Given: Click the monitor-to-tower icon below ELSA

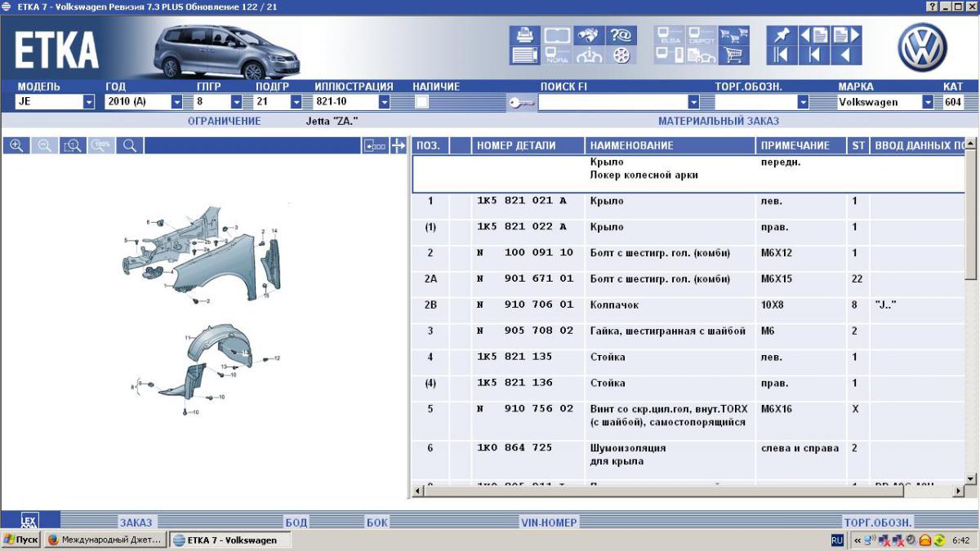Looking at the screenshot, I should pyautogui.click(x=669, y=56).
